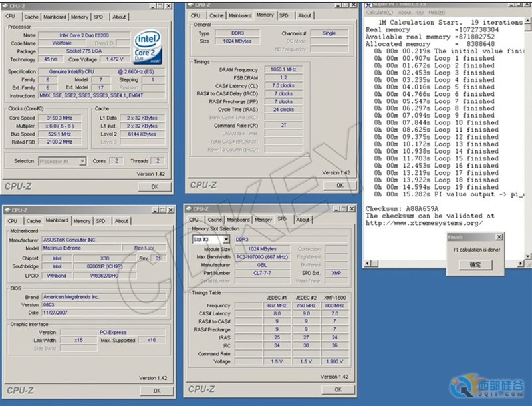Click the CPU-Z title icon in the Mainboard window
Image resolution: width=532 pixels, height=406 pixels.
point(7,210)
